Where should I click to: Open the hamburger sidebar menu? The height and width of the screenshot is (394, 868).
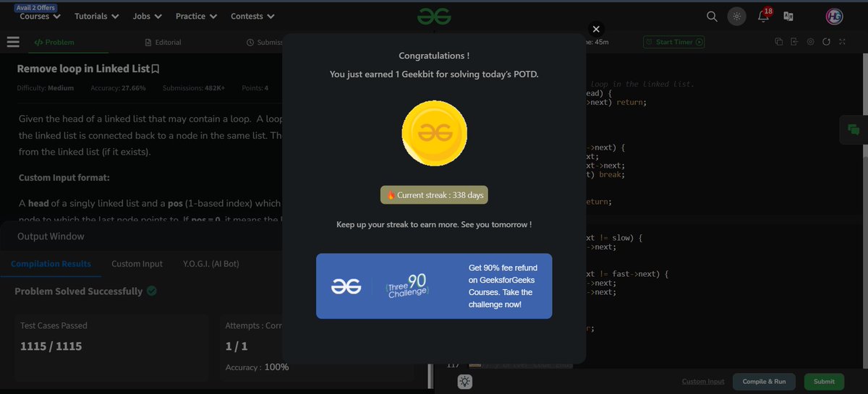click(x=13, y=42)
